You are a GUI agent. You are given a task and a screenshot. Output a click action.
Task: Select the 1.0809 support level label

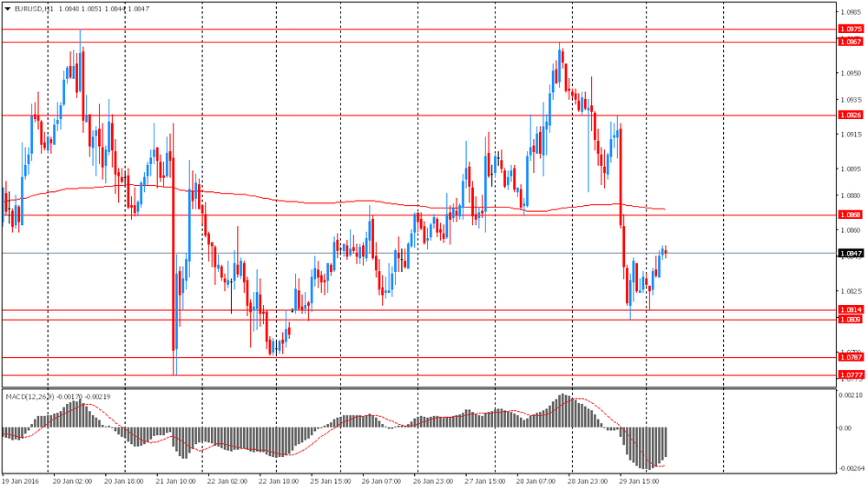pos(851,320)
